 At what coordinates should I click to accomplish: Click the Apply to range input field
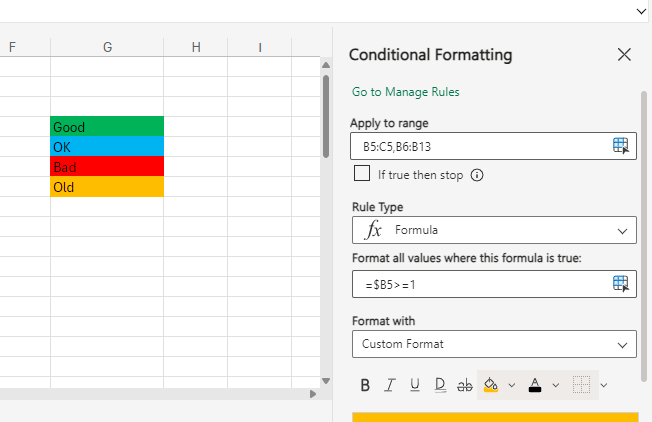coord(493,146)
